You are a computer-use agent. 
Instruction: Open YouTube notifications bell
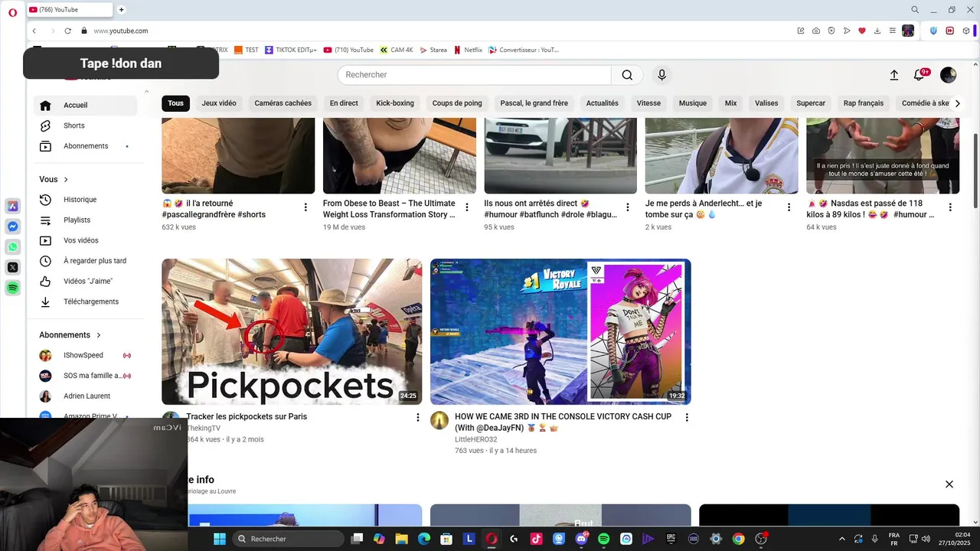[920, 74]
